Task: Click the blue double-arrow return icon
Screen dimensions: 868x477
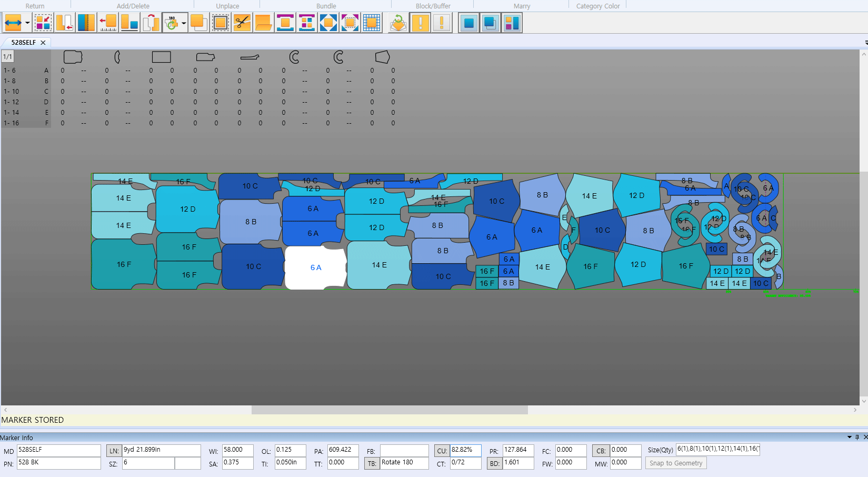Action: click(13, 23)
